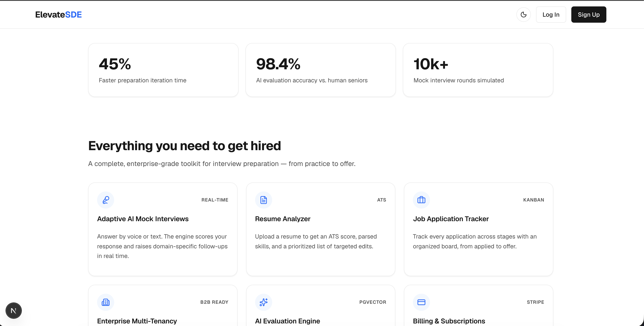Image resolution: width=644 pixels, height=326 pixels.
Task: Open the Next.js dev tools N badge
Action: [x=13, y=310]
